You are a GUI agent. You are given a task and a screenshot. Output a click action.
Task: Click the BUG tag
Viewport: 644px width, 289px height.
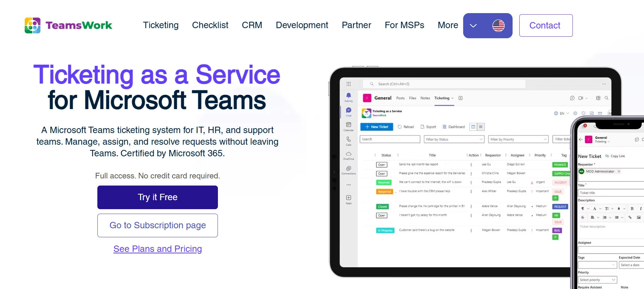click(557, 231)
